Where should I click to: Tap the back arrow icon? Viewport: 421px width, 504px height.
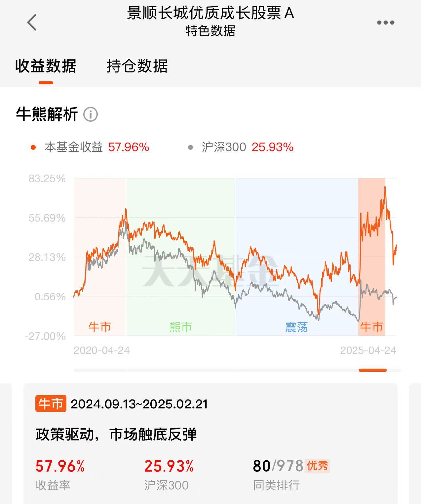point(32,22)
